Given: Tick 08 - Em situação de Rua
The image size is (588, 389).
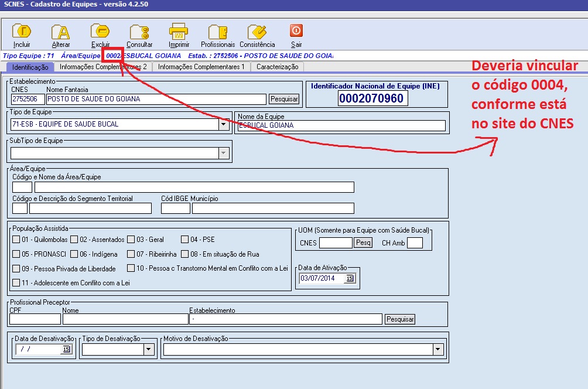Looking at the screenshot, I should tap(185, 254).
